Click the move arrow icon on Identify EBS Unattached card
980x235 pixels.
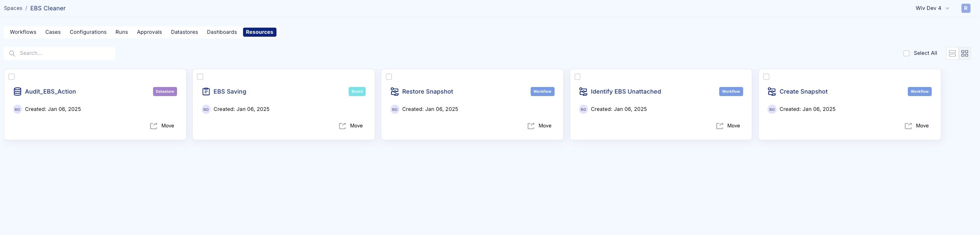[720, 126]
